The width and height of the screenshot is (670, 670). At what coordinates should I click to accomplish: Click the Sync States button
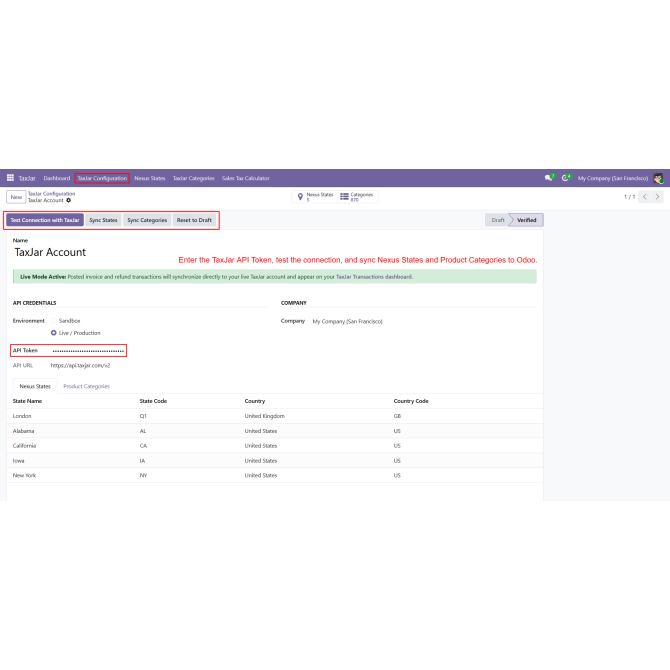103,220
